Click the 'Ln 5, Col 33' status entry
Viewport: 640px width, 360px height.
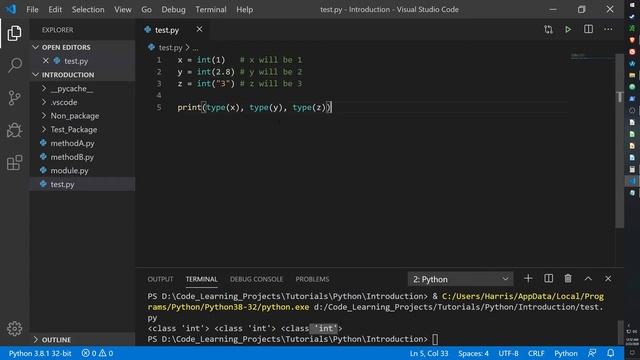click(x=429, y=353)
